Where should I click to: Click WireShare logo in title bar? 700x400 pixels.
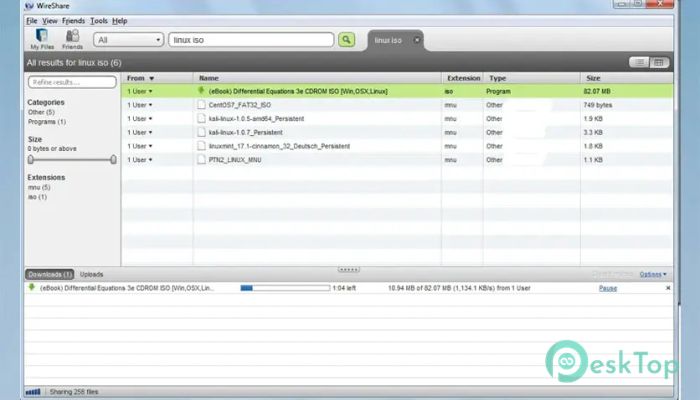click(29, 6)
